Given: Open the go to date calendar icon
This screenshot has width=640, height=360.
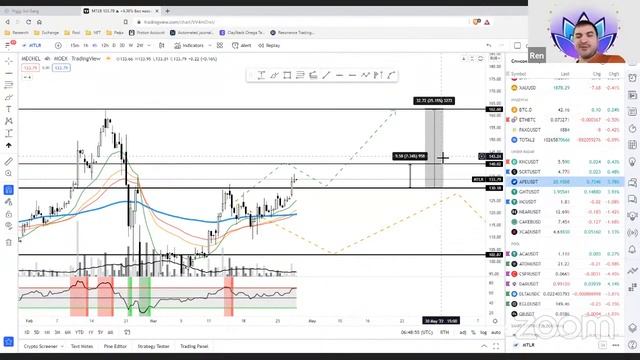Looking at the screenshot, I should (127, 332).
